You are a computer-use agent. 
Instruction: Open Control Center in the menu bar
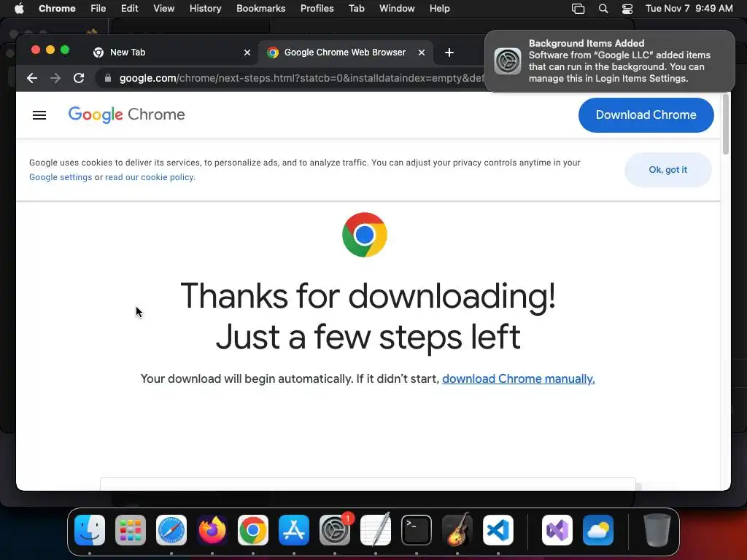(x=627, y=9)
